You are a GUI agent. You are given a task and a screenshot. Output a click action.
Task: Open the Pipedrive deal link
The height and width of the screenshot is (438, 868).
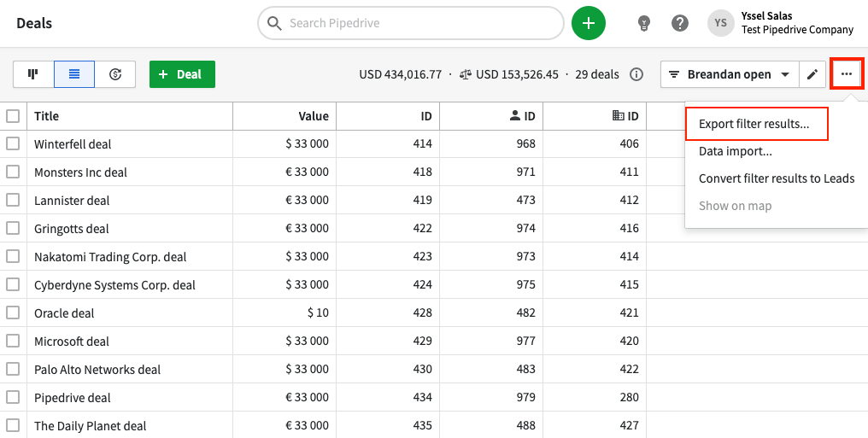73,398
